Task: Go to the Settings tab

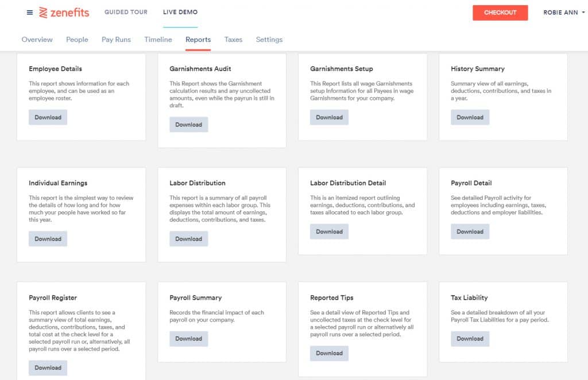Action: [x=269, y=40]
